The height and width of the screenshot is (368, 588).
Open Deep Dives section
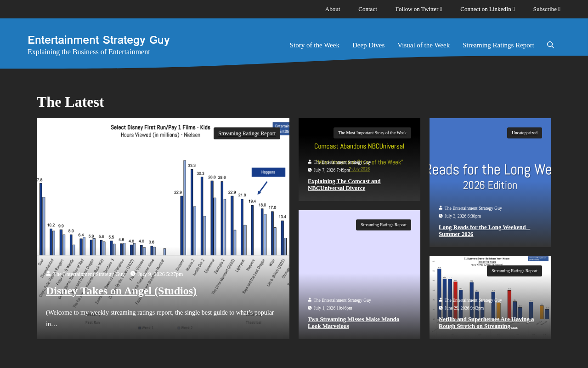(x=368, y=45)
